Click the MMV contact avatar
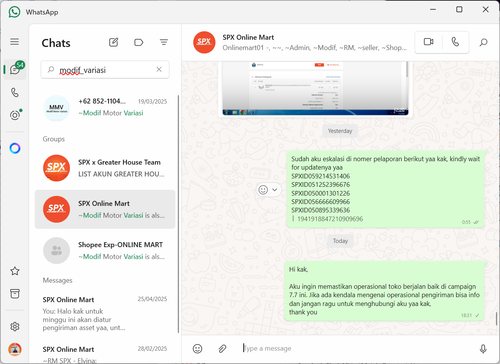 click(x=56, y=108)
